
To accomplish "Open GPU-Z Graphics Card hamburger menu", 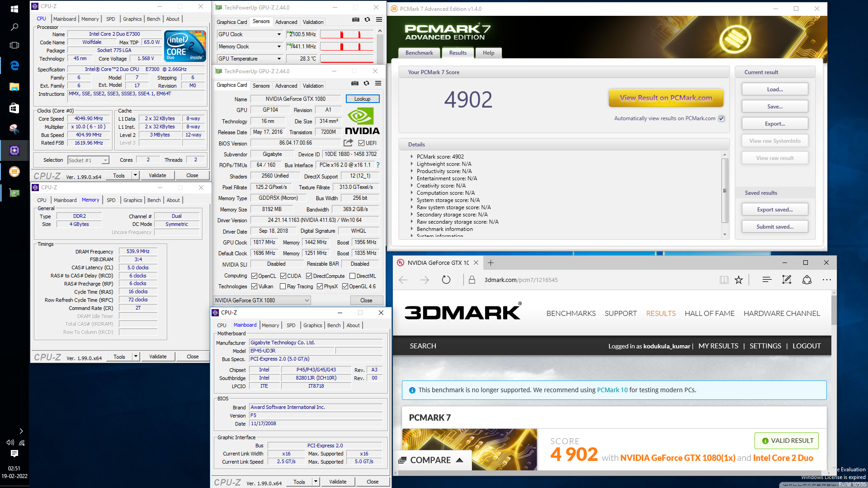I will (x=378, y=84).
